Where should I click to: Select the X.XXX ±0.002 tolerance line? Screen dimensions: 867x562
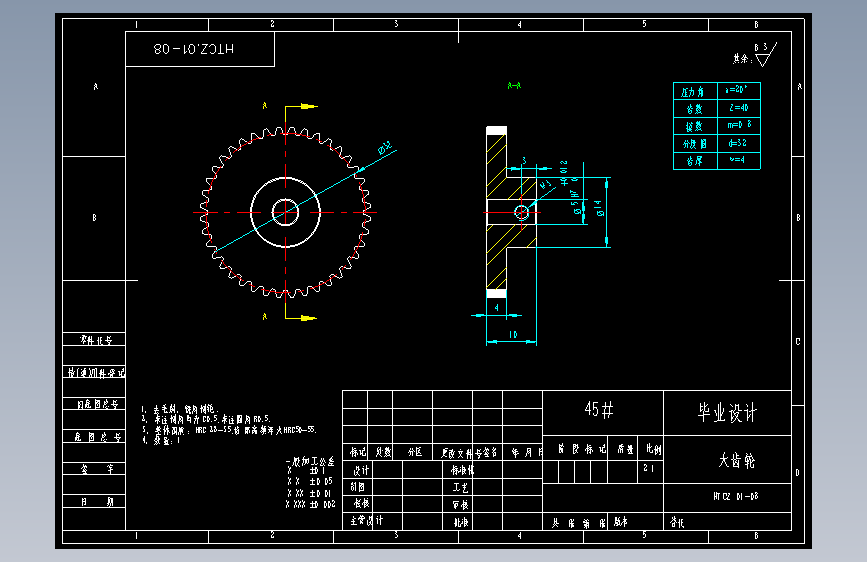point(310,504)
